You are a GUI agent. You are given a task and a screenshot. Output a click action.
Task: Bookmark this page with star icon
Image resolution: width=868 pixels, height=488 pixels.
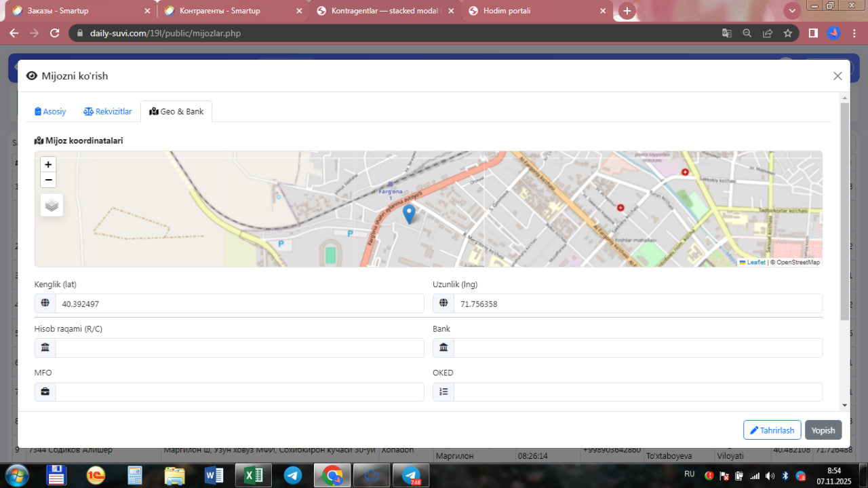[787, 33]
